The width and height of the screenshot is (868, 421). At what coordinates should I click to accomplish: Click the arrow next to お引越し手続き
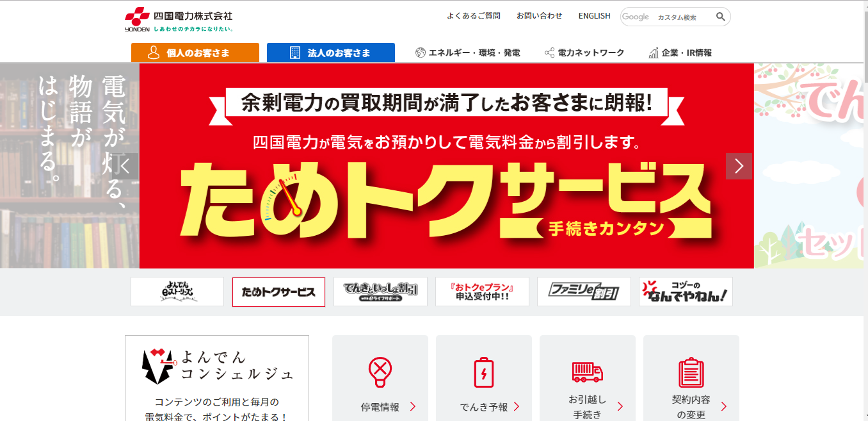(620, 406)
